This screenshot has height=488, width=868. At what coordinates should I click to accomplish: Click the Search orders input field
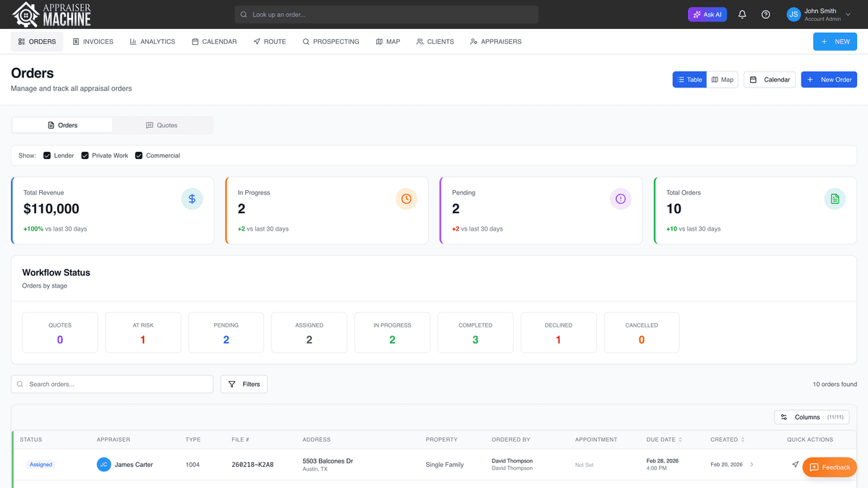click(116, 384)
